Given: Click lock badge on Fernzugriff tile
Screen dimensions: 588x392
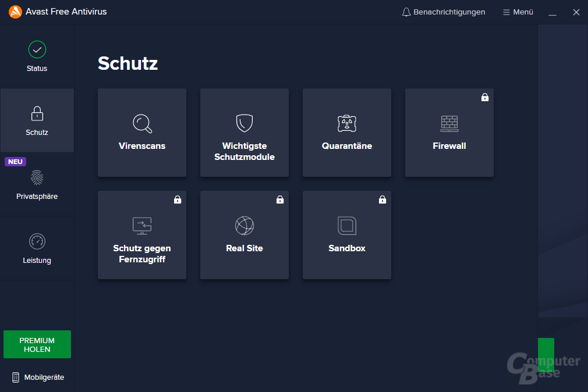Looking at the screenshot, I should click(x=178, y=199).
